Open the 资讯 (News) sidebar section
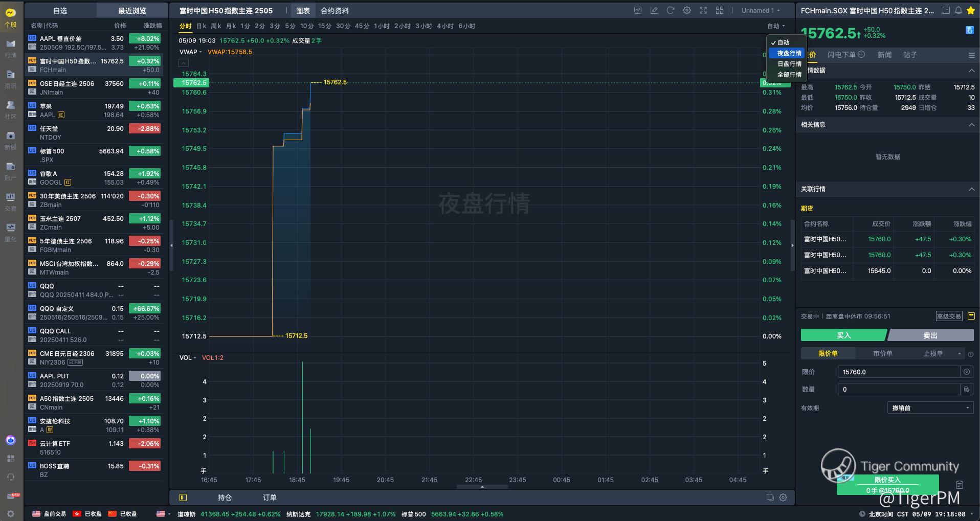980x521 pixels. (10, 79)
